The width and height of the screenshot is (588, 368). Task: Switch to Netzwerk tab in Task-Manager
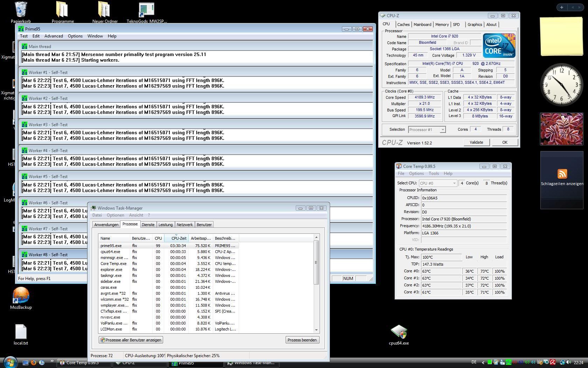[185, 225]
